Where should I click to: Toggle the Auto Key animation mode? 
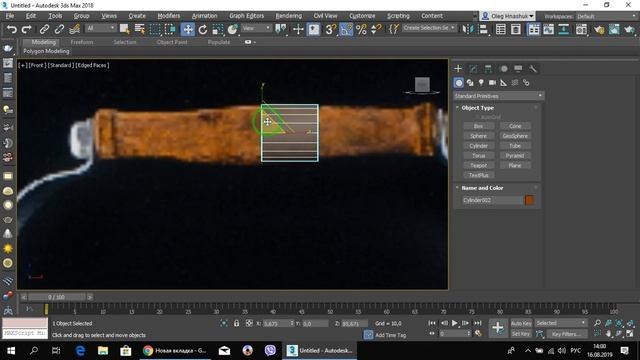(521, 323)
